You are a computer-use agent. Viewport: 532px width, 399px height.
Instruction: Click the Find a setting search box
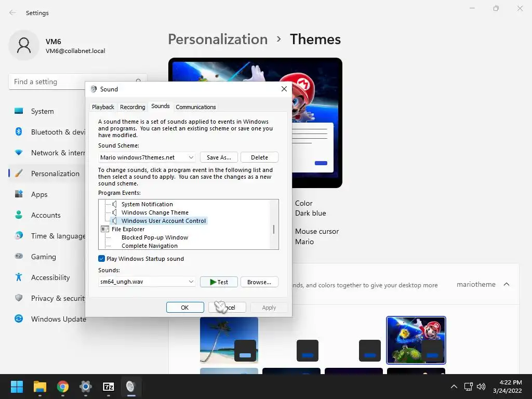77,82
